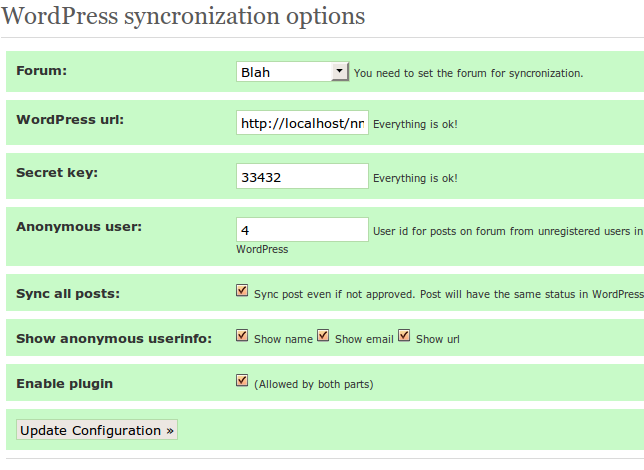Submit with Update Configuration button

pos(97,430)
